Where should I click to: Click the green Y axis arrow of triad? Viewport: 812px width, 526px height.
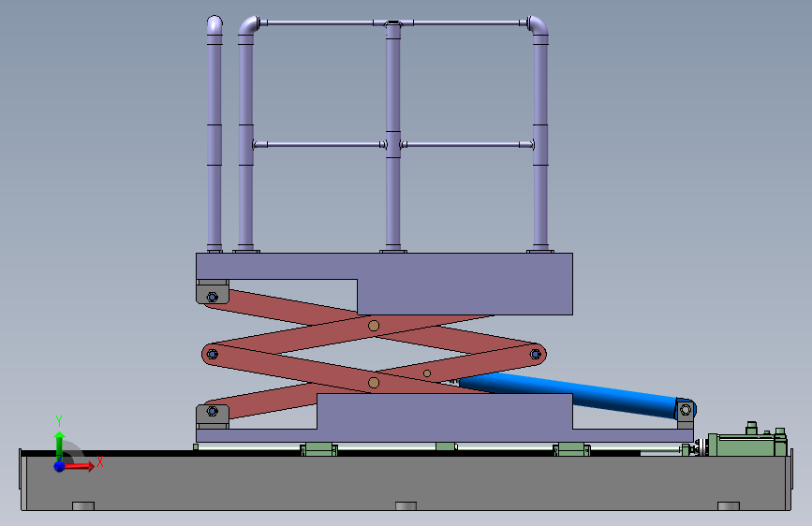click(60, 446)
